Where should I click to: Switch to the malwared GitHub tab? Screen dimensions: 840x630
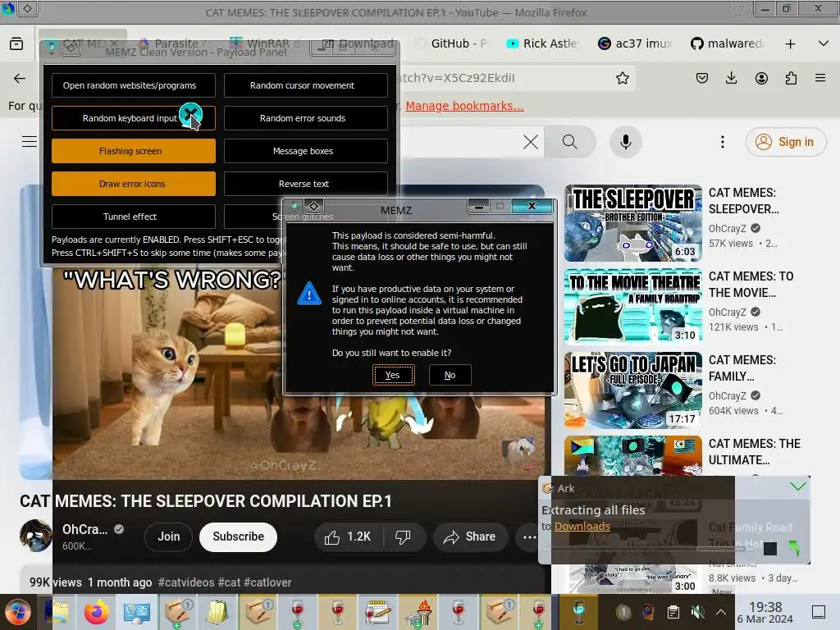727,44
